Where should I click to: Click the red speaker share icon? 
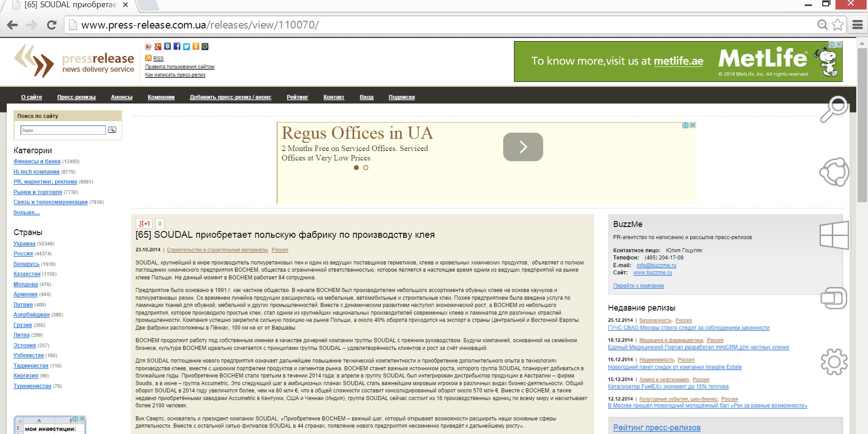click(148, 47)
